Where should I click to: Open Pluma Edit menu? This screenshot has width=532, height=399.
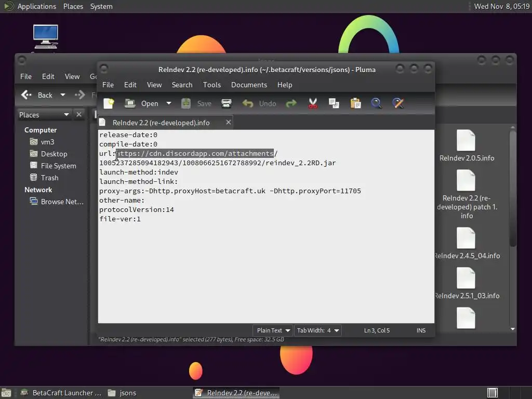click(x=130, y=85)
